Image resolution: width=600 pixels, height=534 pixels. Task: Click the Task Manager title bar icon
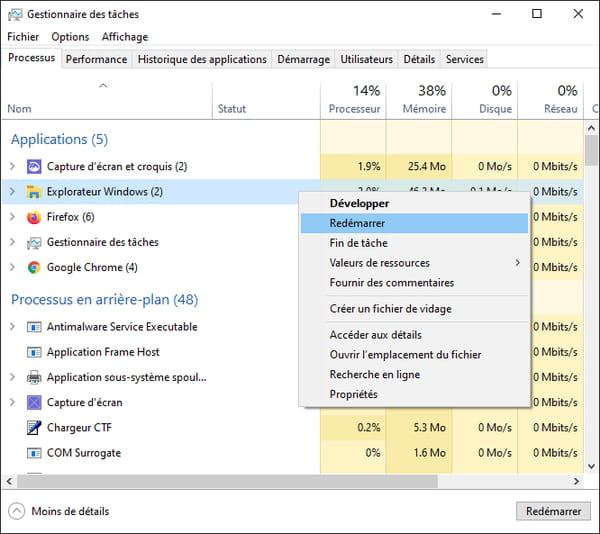point(15,15)
